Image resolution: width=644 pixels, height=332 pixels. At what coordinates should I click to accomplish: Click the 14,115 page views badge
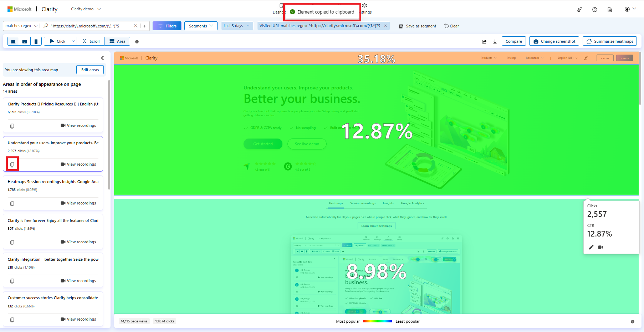click(134, 321)
